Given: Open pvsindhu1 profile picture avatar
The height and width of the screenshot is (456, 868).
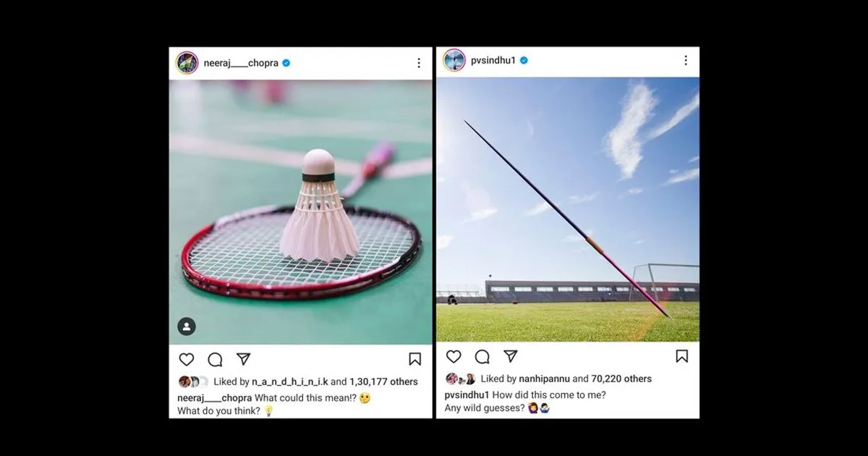Looking at the screenshot, I should [454, 60].
